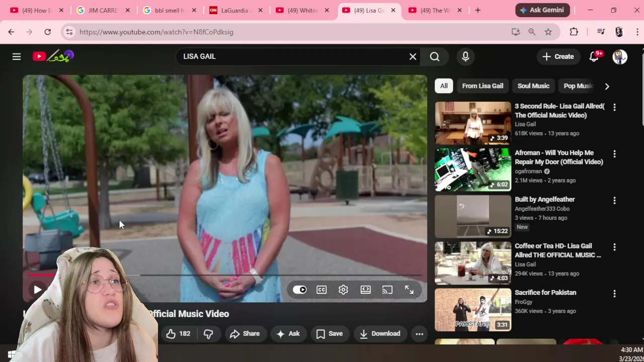Screen dimensions: 644x362
Task: Like the video with 182 likes
Action: (178, 333)
